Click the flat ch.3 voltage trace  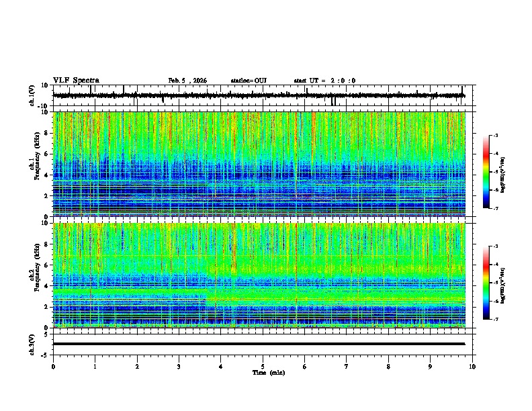(259, 344)
